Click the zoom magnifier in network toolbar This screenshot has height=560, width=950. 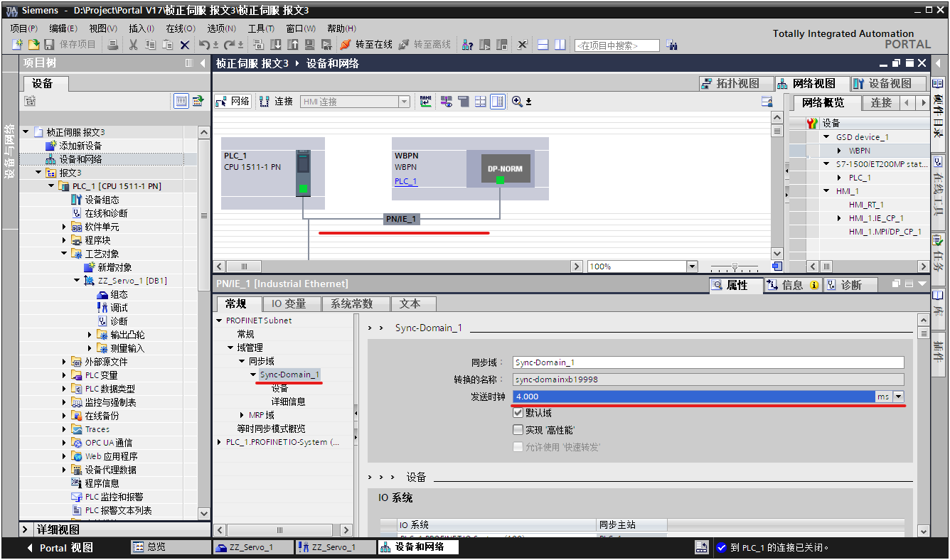pos(517,102)
